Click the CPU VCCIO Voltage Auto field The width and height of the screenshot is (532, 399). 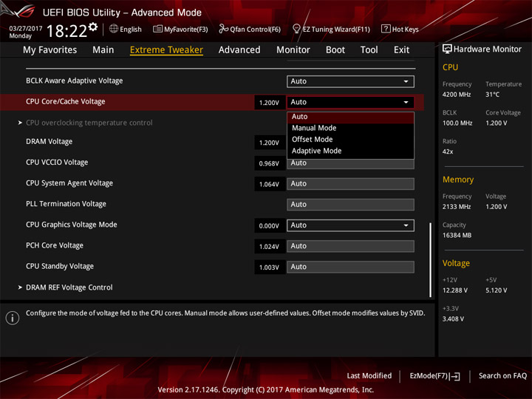pyautogui.click(x=350, y=164)
